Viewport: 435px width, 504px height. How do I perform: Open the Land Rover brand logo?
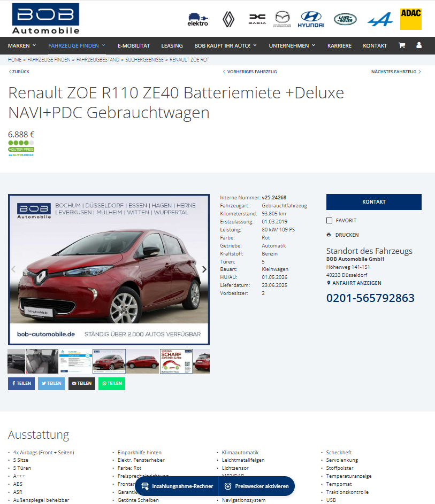coord(345,19)
